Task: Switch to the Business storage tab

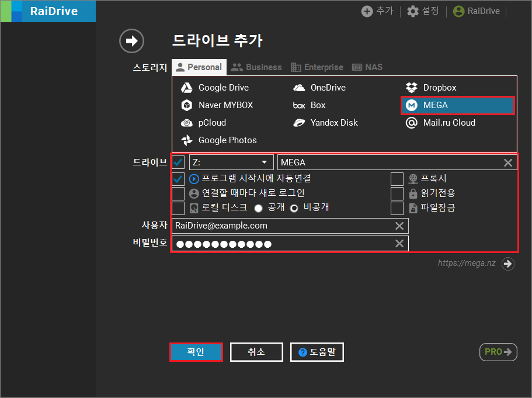Action: (256, 67)
